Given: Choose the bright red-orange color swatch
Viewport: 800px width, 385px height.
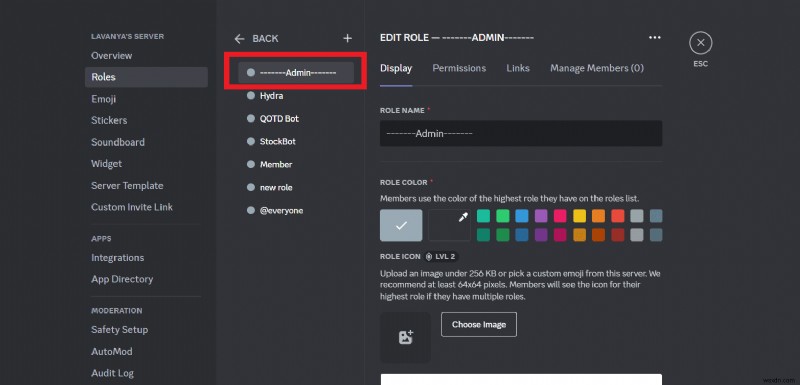Looking at the screenshot, I should [618, 216].
